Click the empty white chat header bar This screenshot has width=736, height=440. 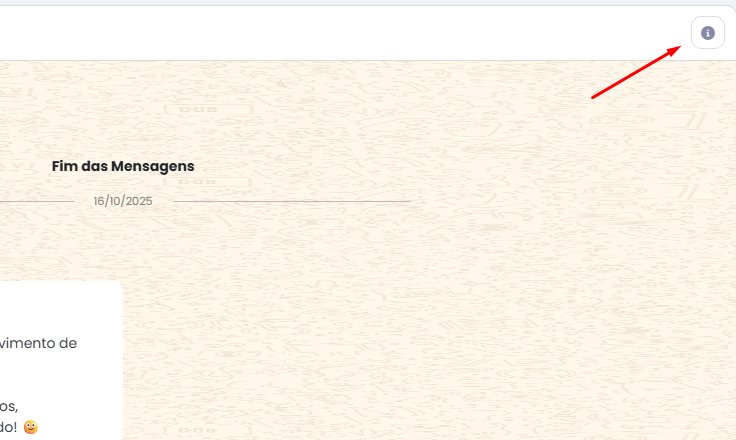click(345, 33)
